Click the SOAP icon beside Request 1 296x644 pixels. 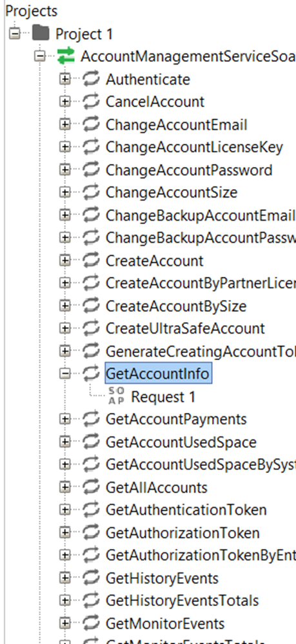116,396
